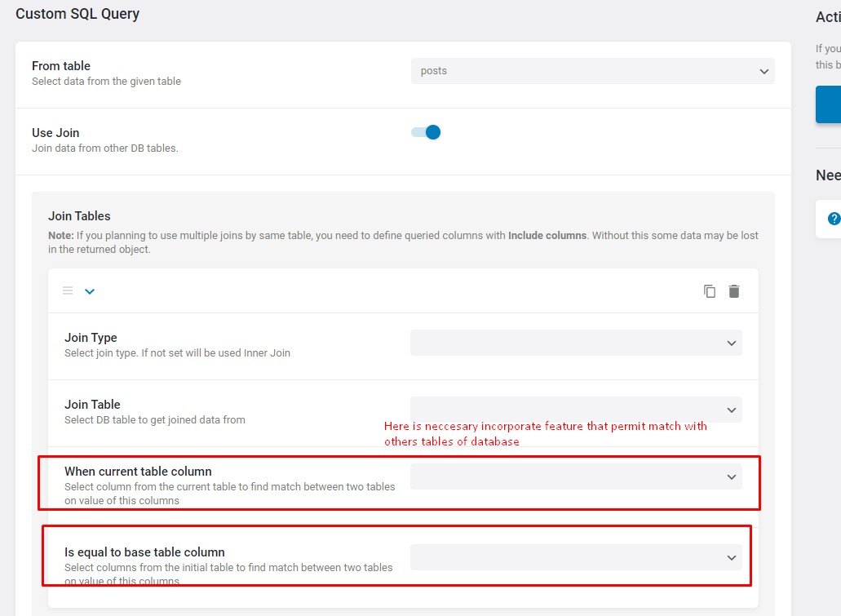Collapse the join item using the blue chevron
The width and height of the screenshot is (841, 616).
tap(90, 291)
